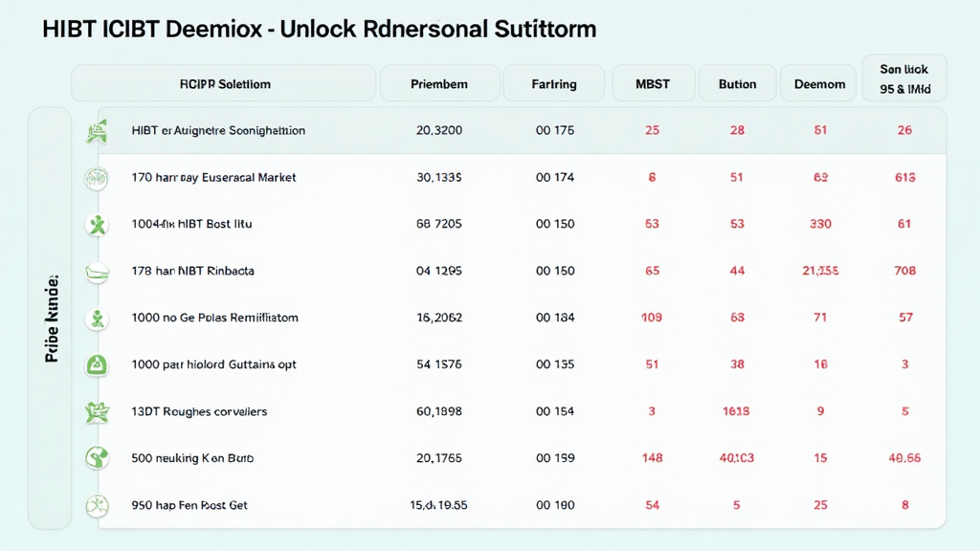
Task: Select the Priembem column header
Action: point(439,83)
